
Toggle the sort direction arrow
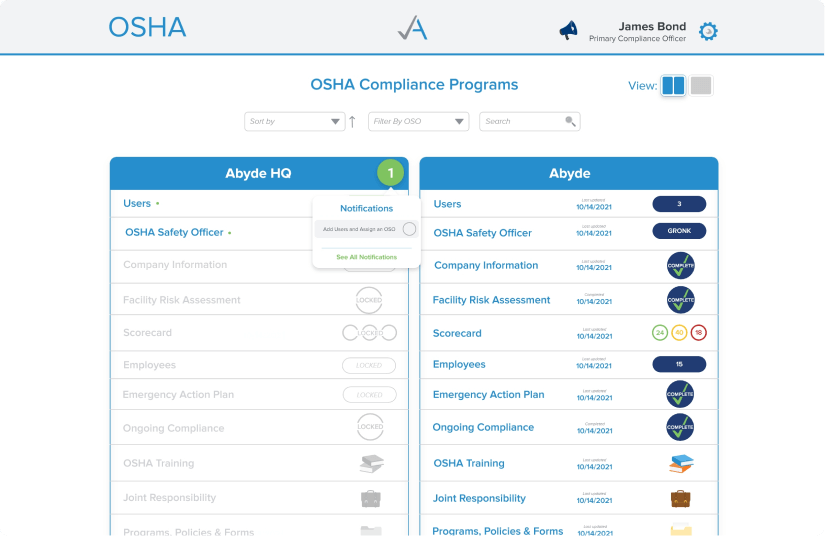point(353,121)
